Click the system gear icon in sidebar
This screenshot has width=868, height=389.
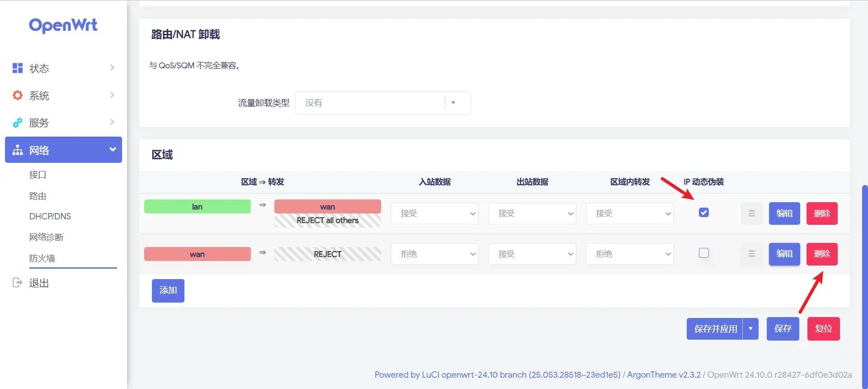pyautogui.click(x=18, y=95)
